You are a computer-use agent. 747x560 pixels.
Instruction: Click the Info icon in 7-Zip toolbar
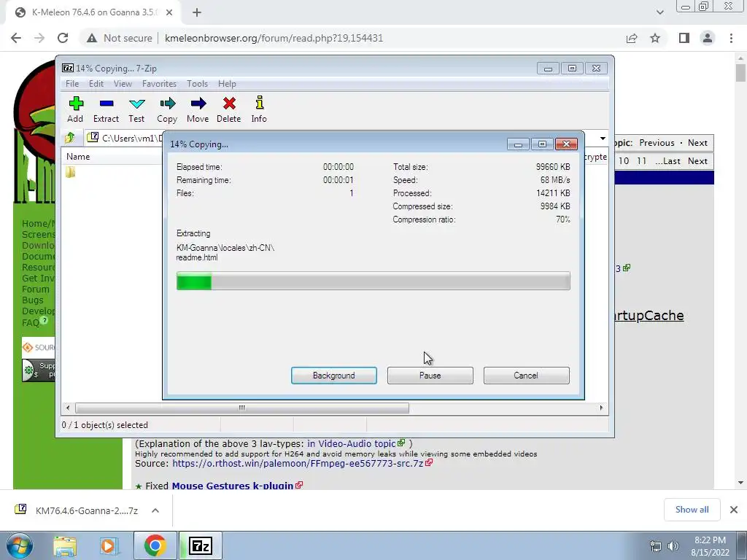coord(259,109)
